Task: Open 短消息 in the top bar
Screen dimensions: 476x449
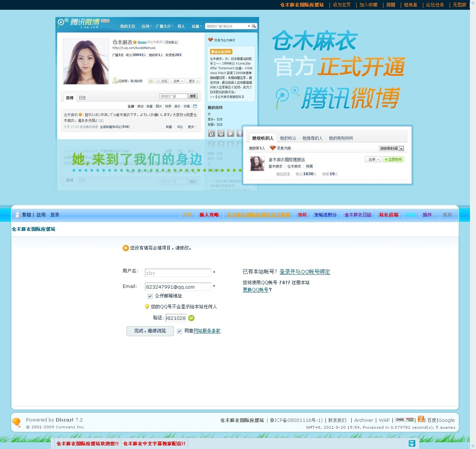Action: 410,5
